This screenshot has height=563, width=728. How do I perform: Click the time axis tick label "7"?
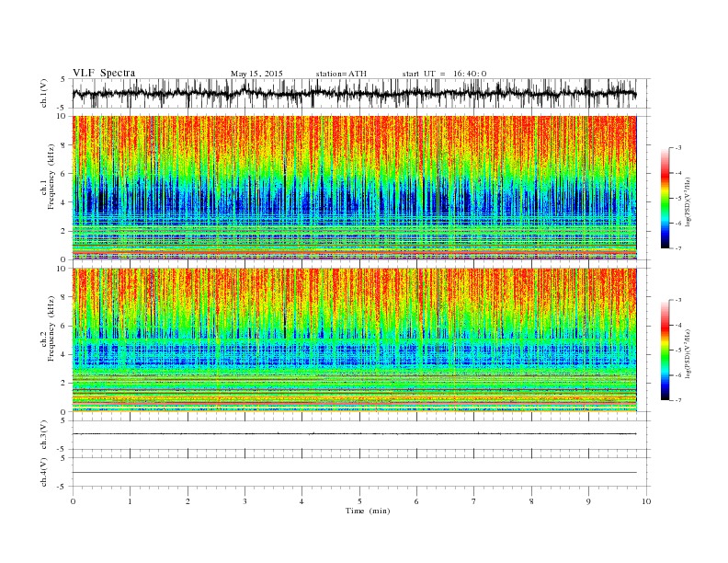474,501
